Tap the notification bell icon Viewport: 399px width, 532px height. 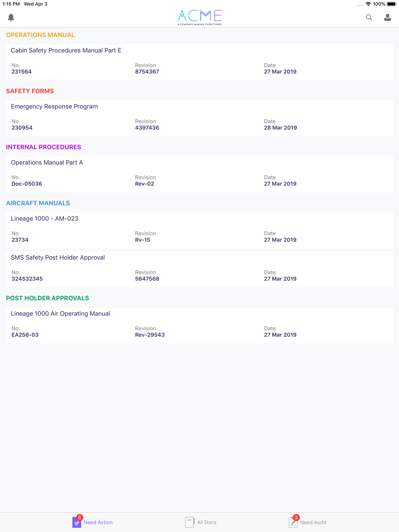[11, 17]
